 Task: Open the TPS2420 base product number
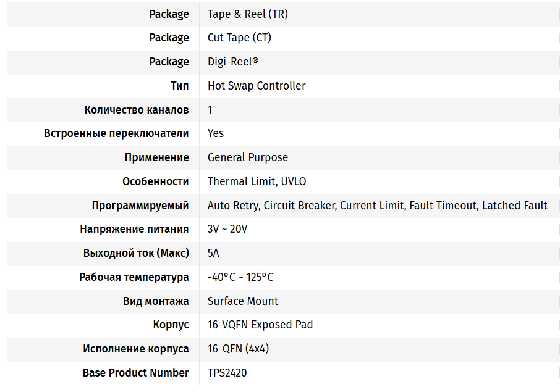[227, 373]
